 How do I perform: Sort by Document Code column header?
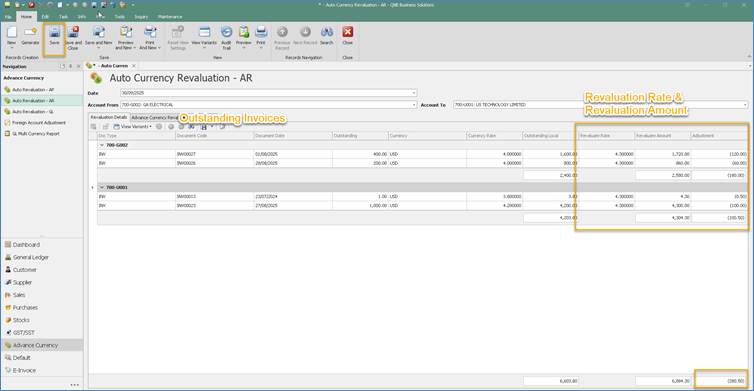(214, 136)
